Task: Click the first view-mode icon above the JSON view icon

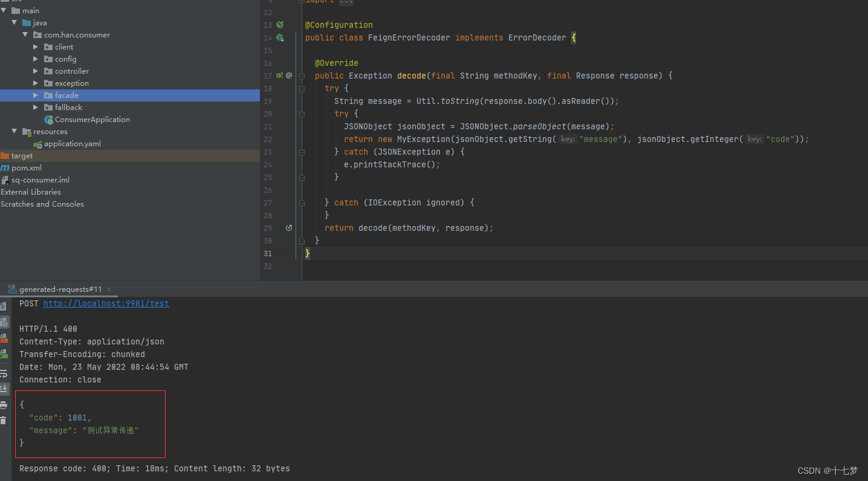Action: pos(4,306)
